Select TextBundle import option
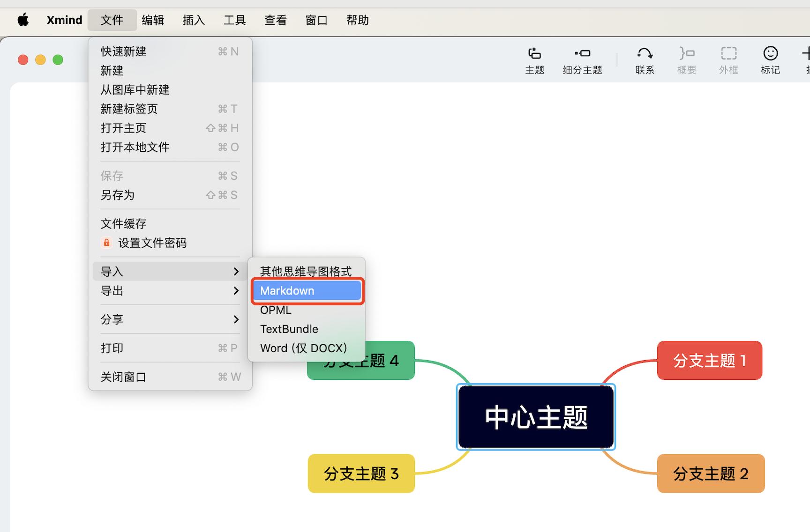This screenshot has width=810, height=532. (307, 329)
